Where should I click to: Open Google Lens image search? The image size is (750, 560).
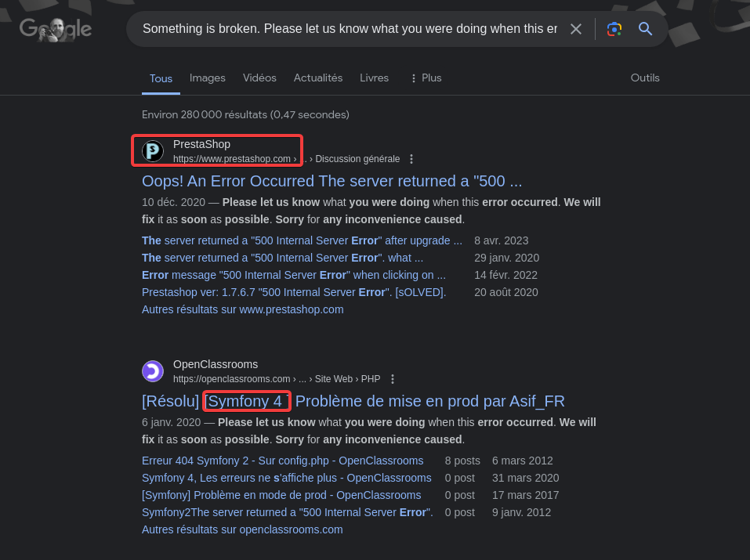click(614, 29)
